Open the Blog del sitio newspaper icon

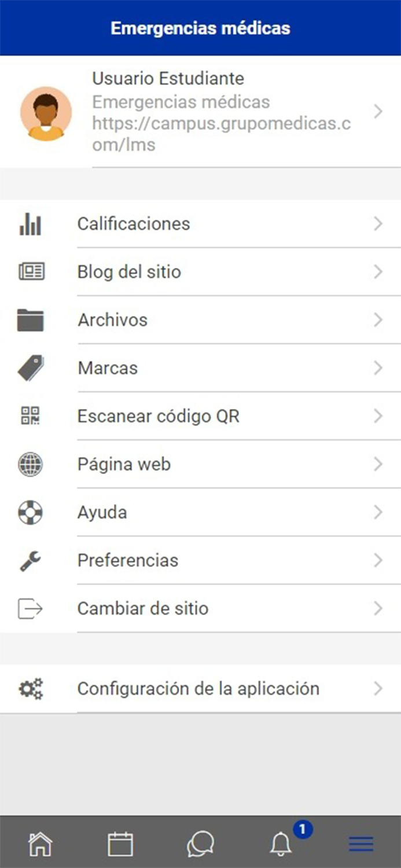click(31, 272)
